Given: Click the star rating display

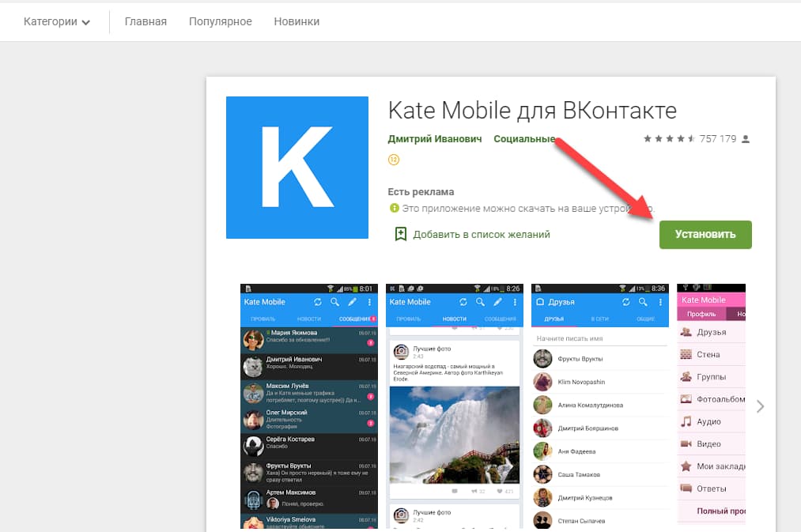Looking at the screenshot, I should 669,138.
